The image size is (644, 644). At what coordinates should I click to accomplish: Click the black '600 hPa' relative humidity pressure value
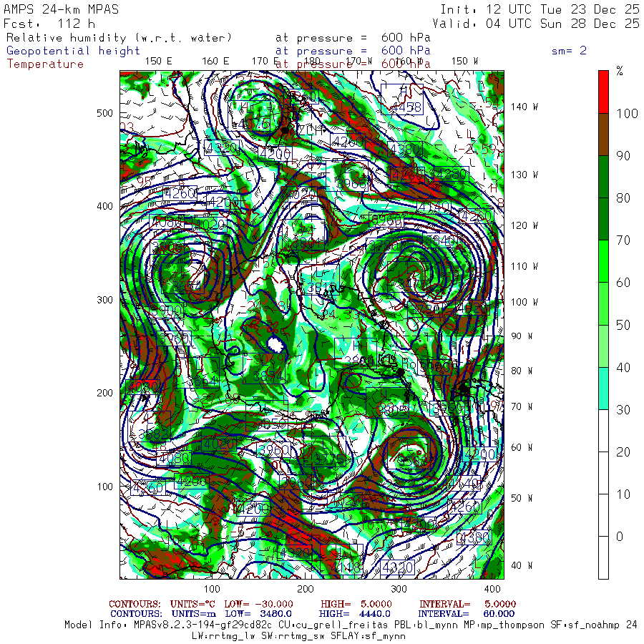pyautogui.click(x=406, y=38)
